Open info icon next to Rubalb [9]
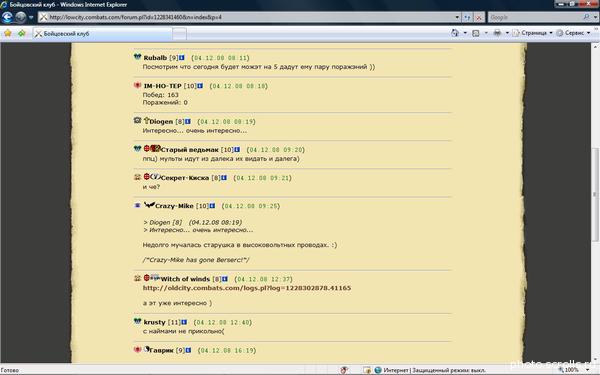Screen dimensions: 600x375 182,58
